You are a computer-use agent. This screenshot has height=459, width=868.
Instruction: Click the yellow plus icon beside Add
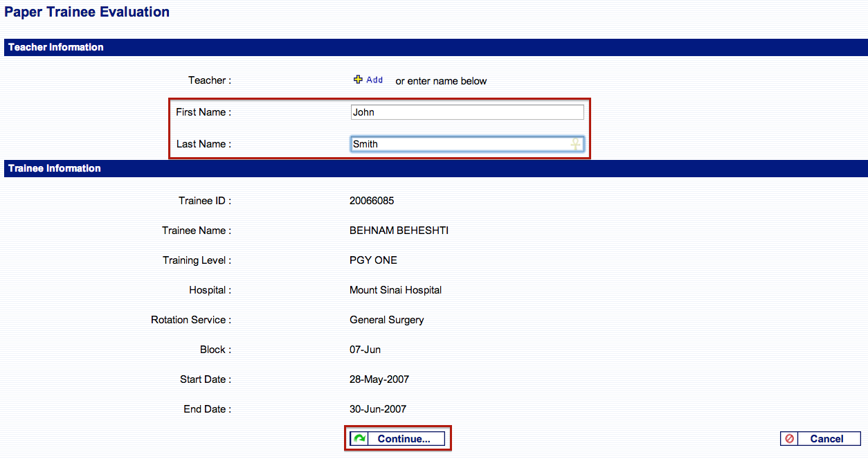[358, 80]
